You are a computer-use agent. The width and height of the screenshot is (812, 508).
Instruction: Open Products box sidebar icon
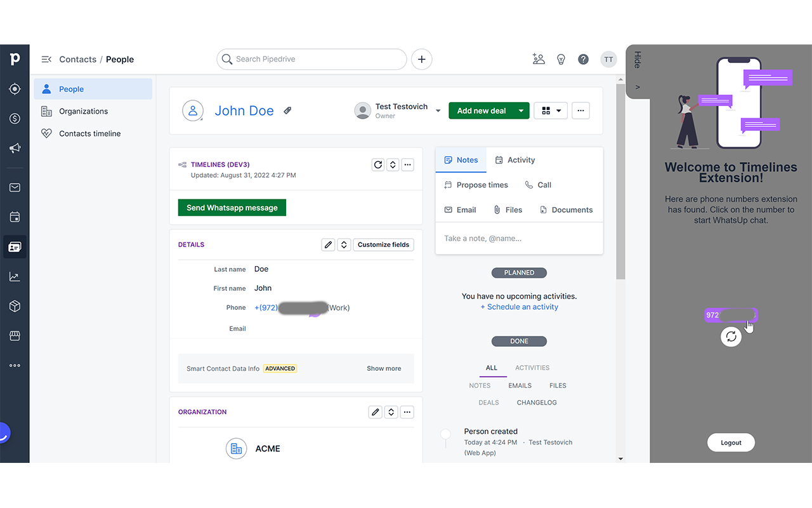click(x=15, y=306)
